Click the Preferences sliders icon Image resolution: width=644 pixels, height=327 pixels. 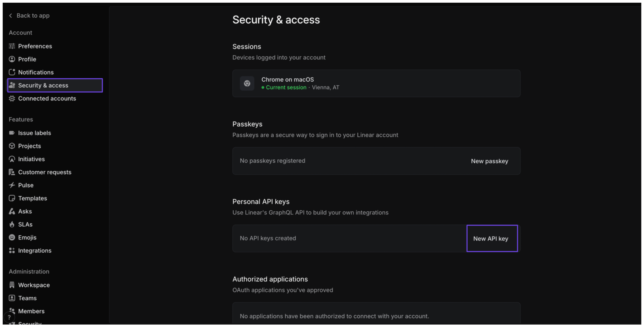(12, 46)
